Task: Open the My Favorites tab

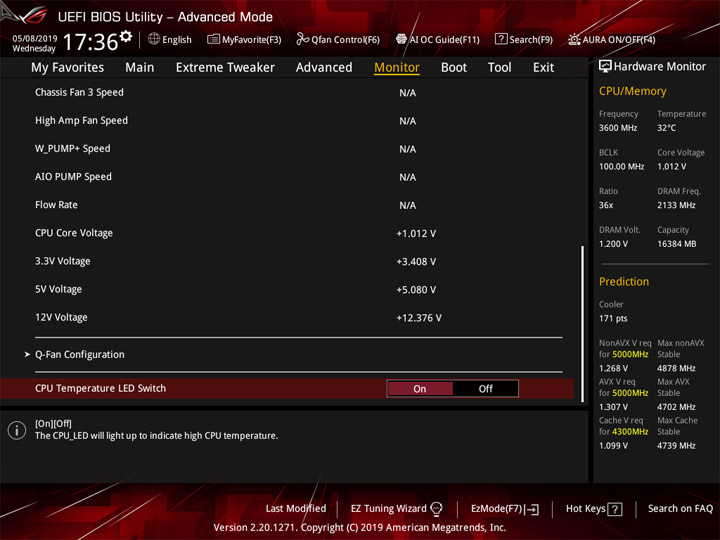Action: coord(68,68)
